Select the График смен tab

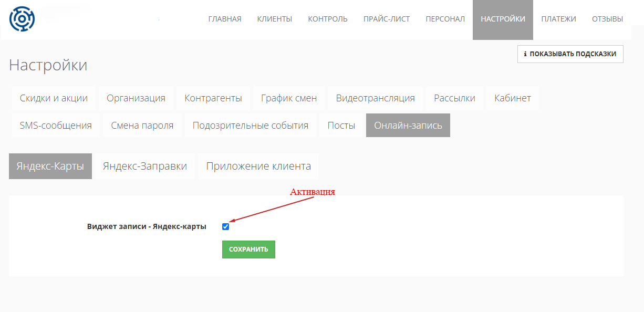tap(289, 98)
